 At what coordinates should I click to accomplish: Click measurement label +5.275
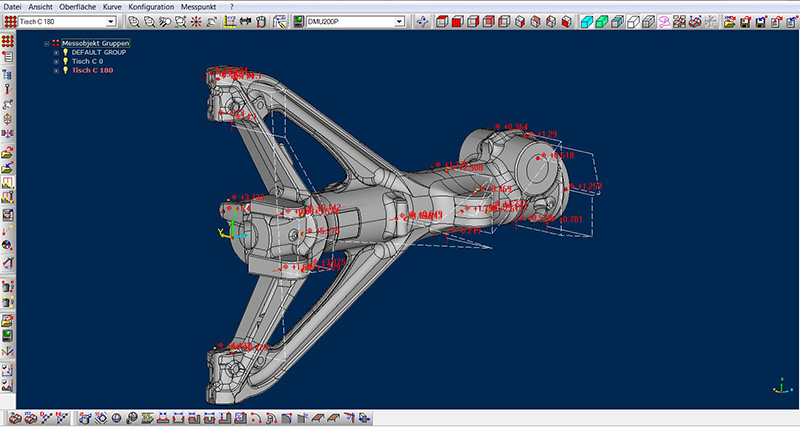tap(328, 231)
